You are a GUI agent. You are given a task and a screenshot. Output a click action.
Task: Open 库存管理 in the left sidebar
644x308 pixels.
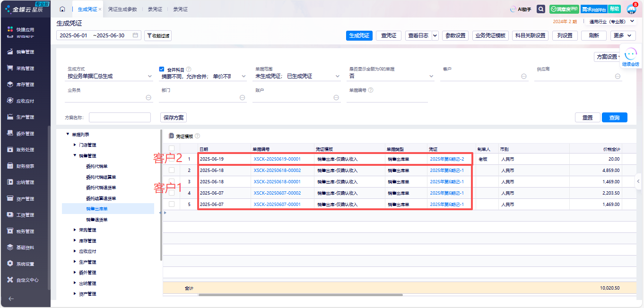pos(25,85)
